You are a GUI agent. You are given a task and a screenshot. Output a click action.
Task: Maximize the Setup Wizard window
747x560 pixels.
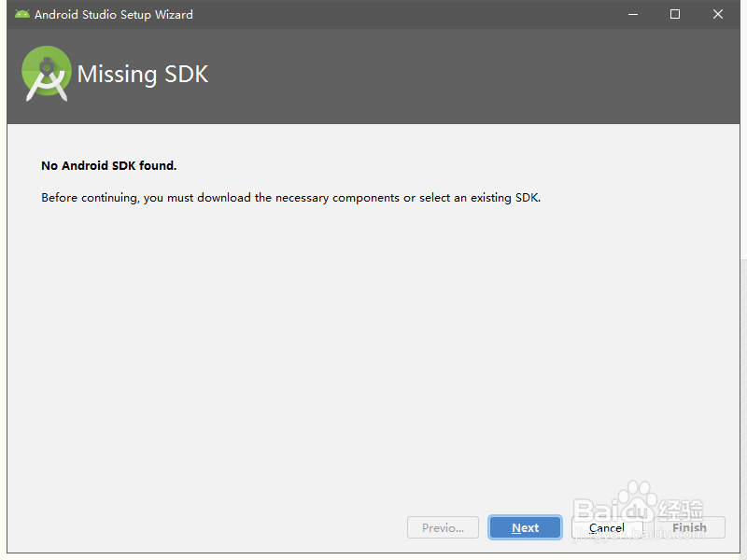(675, 14)
